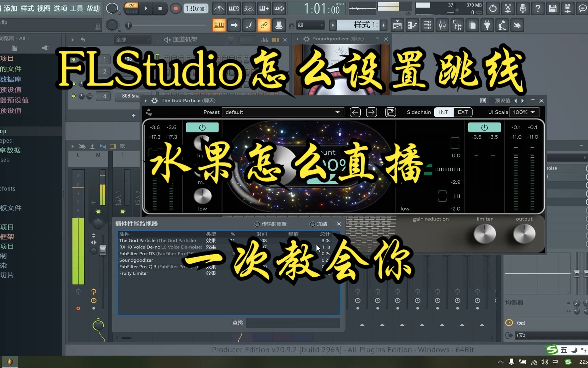Open the plugin picker plug icon
Viewport: 588px width, 368px height.
coord(487,25)
